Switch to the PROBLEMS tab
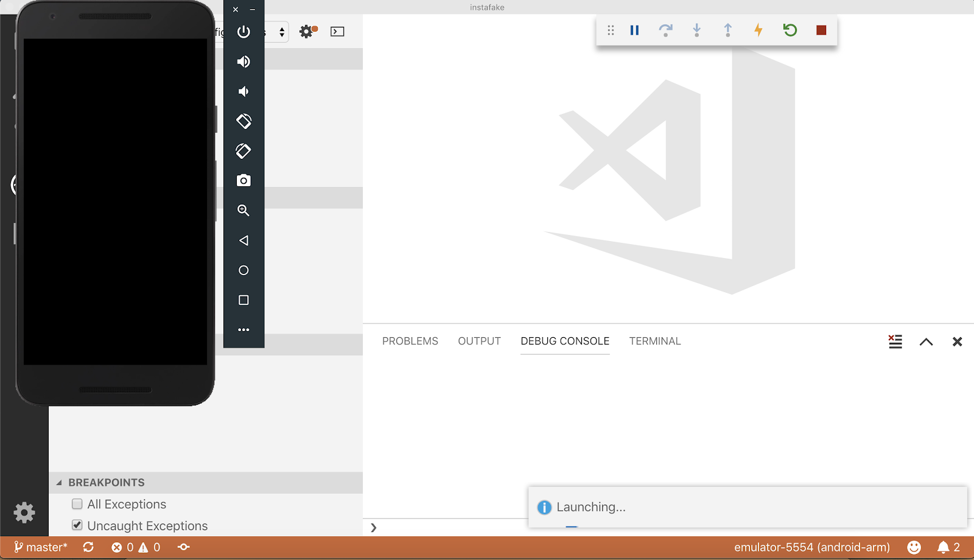 tap(410, 341)
